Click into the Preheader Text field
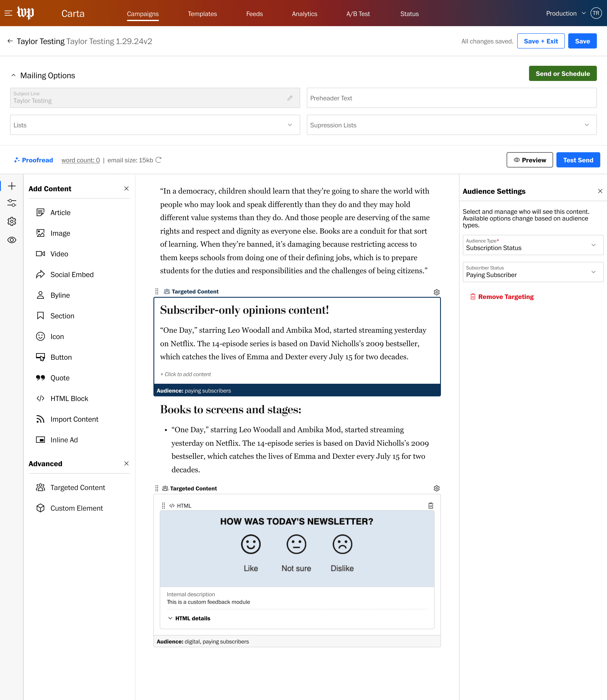607x700 pixels. point(451,98)
